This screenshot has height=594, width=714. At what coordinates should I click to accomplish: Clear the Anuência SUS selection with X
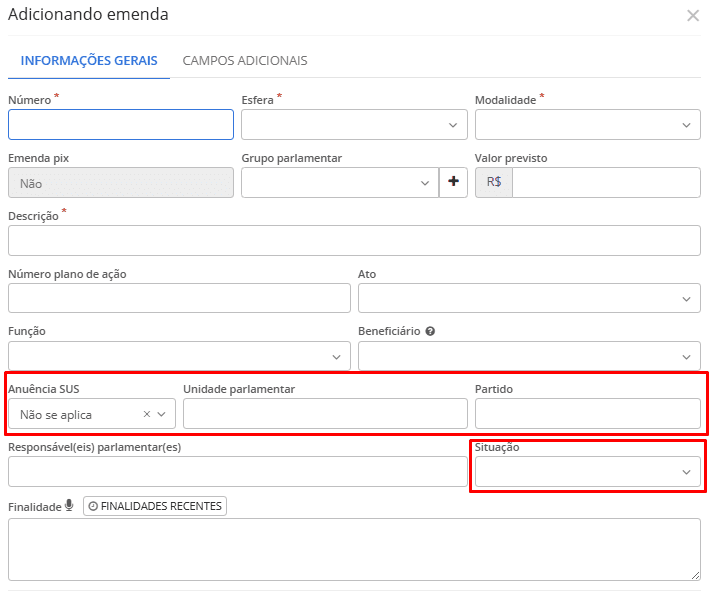[147, 414]
